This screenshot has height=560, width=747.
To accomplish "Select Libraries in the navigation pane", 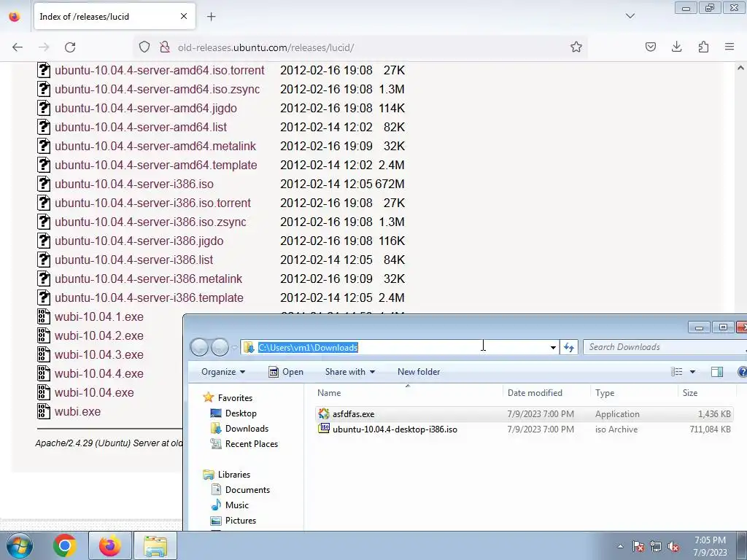I will coord(233,474).
